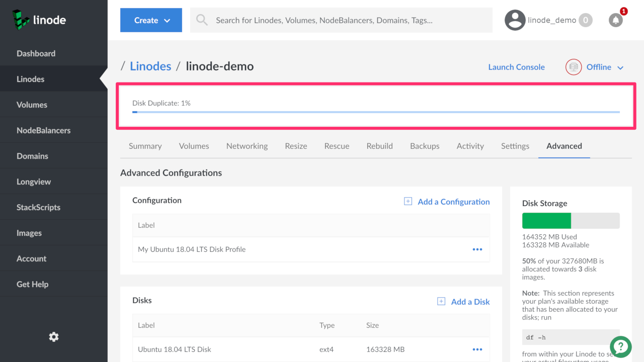
Task: Open the notifications bell icon
Action: click(x=615, y=20)
